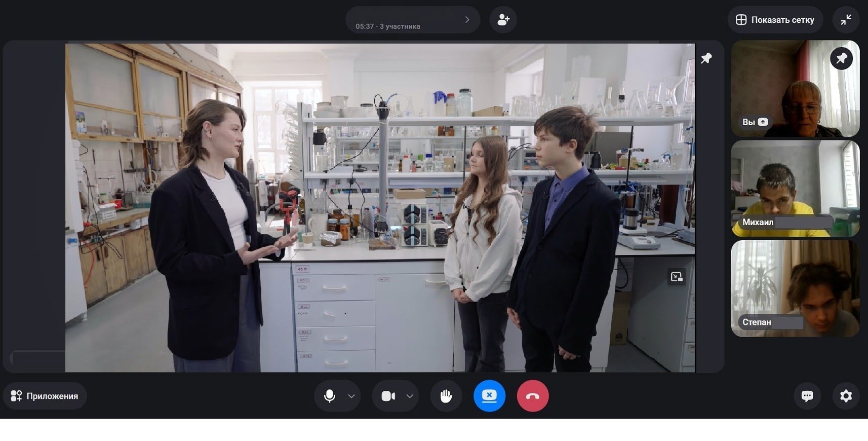Open the add participant dialog
The width and height of the screenshot is (868, 441).
click(x=503, y=20)
